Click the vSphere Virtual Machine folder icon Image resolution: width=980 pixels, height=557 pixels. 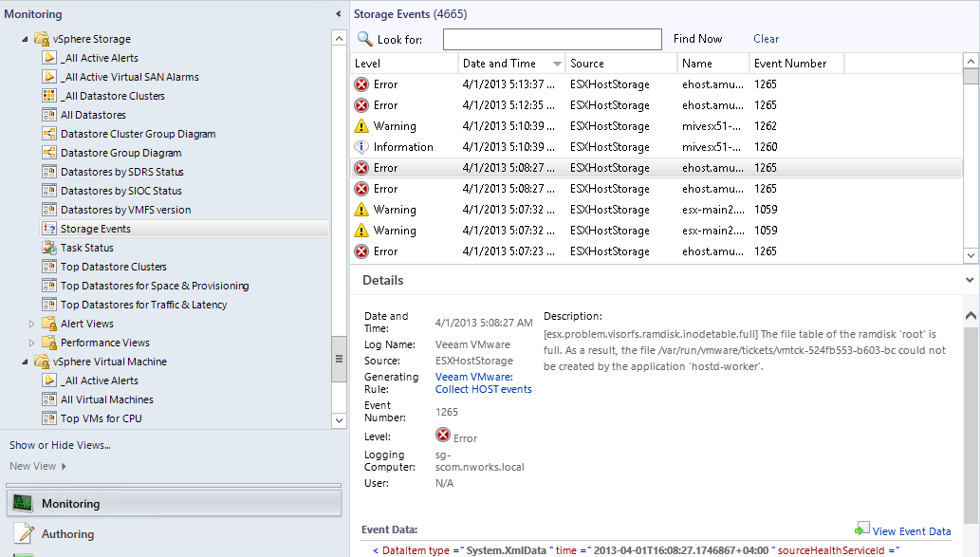pyautogui.click(x=42, y=362)
